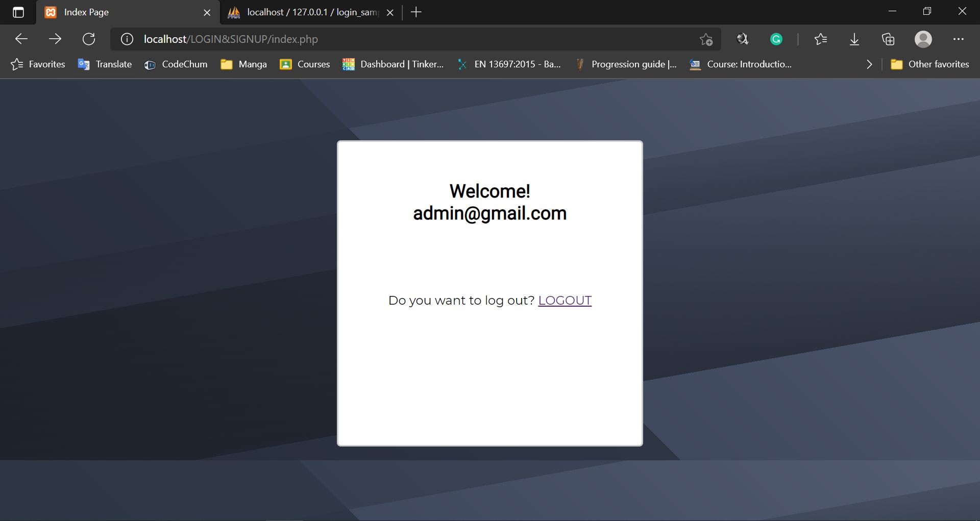Click the add to favorites star icon
This screenshot has width=980, height=521.
click(x=706, y=39)
